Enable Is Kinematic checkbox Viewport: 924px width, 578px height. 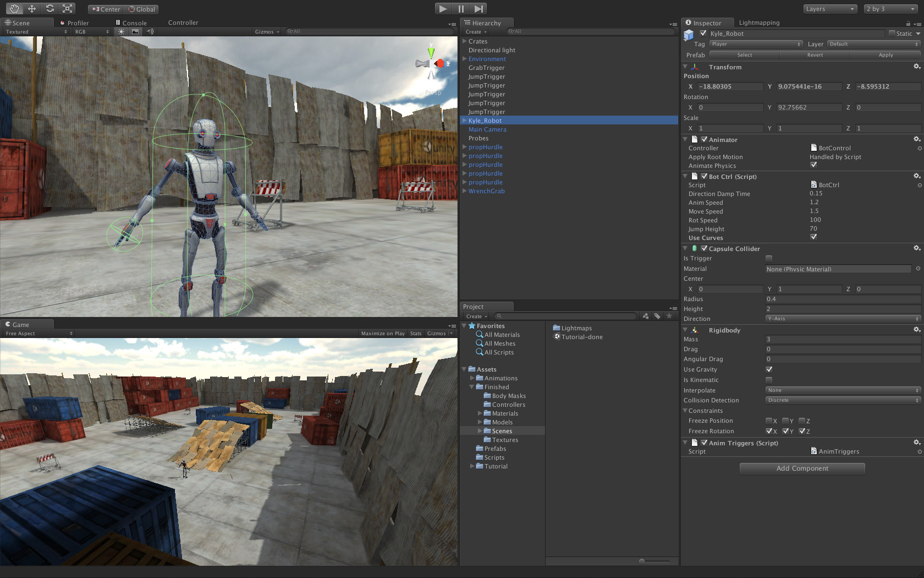(x=769, y=380)
